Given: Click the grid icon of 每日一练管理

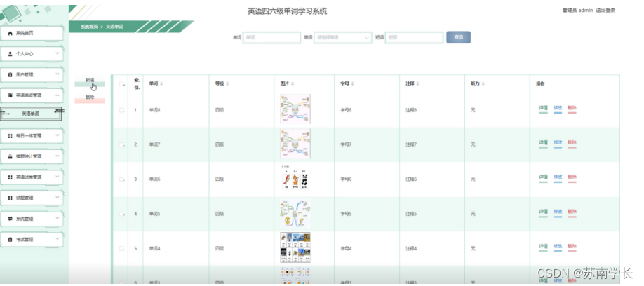Looking at the screenshot, I should click(11, 136).
